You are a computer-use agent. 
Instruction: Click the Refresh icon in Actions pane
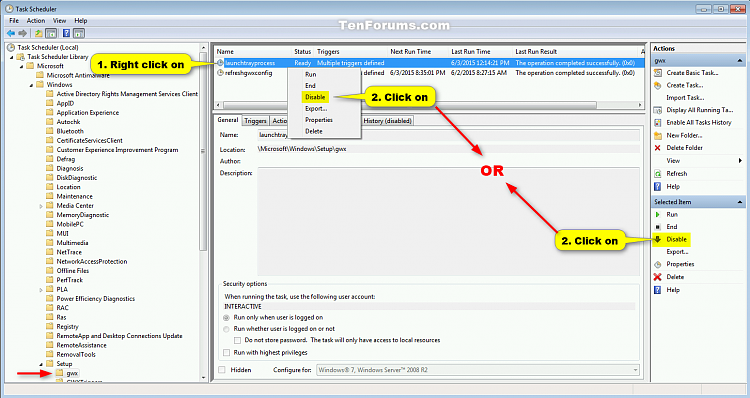click(658, 174)
